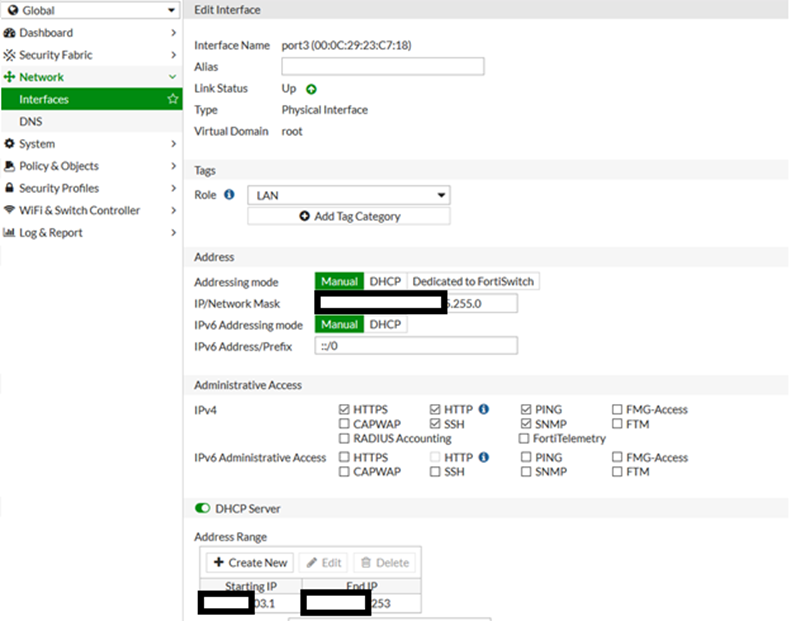Select DHCP addressing mode
The height and width of the screenshot is (621, 796).
point(385,282)
